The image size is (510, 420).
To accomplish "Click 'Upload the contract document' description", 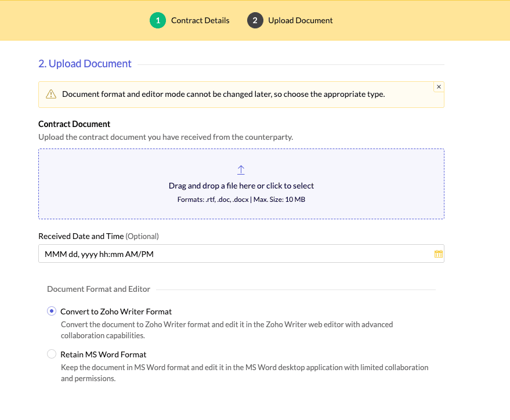I will (165, 137).
